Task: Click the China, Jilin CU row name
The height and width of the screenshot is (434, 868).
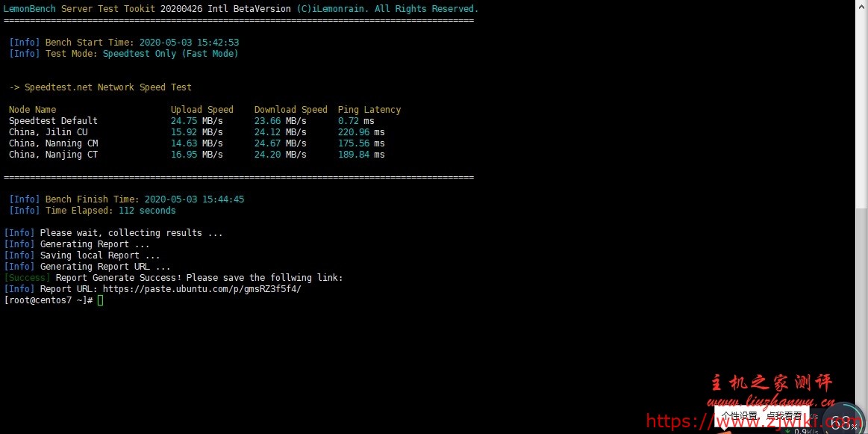Action: [x=48, y=132]
